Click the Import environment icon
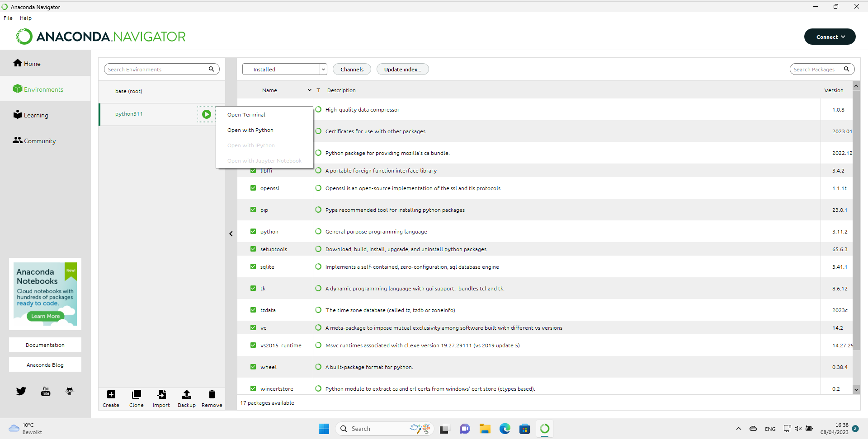 click(161, 394)
